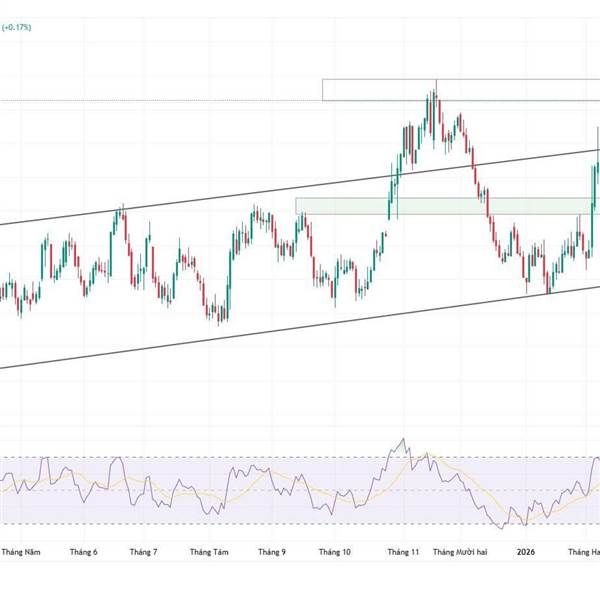Click the 2026 year axis label
The width and height of the screenshot is (600, 600).
click(x=524, y=552)
